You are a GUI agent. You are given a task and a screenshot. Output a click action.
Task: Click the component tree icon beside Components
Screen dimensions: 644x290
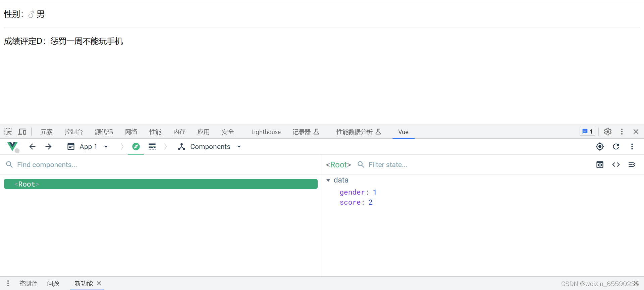(x=181, y=147)
